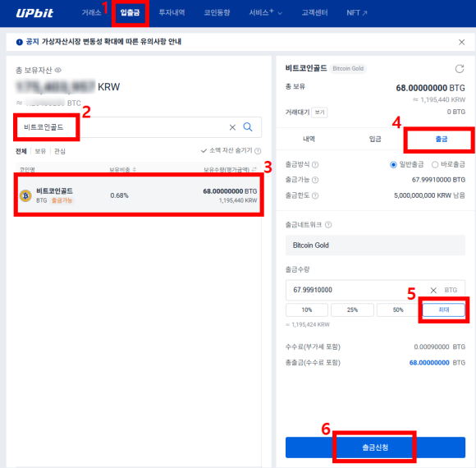Viewport: 476px width, 468px height.
Task: Open help icon for 출금가능
Action: 315,180
